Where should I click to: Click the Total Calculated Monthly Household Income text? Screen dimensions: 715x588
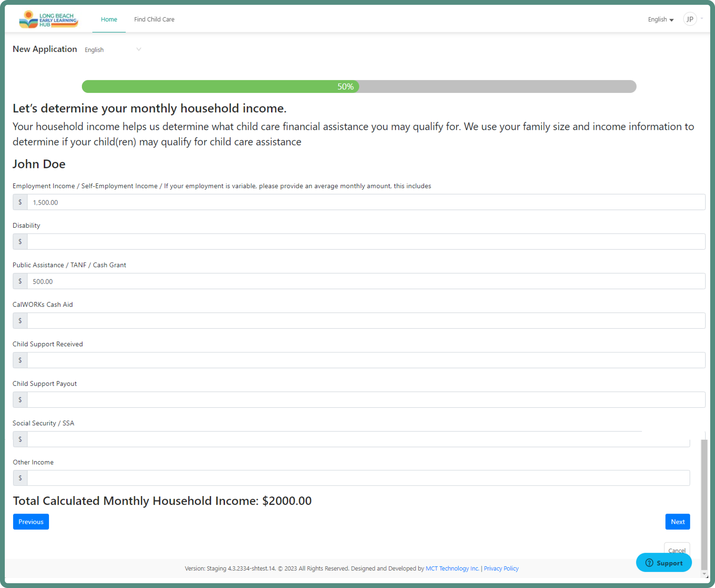[x=162, y=501]
